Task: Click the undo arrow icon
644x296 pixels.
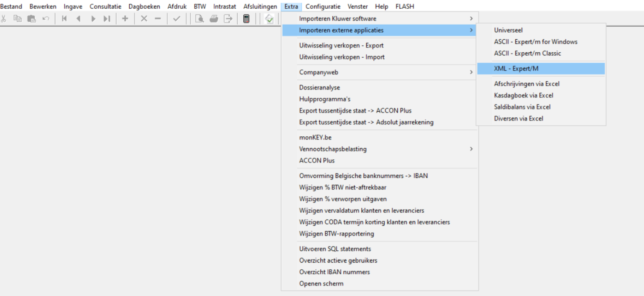Action: (x=45, y=19)
